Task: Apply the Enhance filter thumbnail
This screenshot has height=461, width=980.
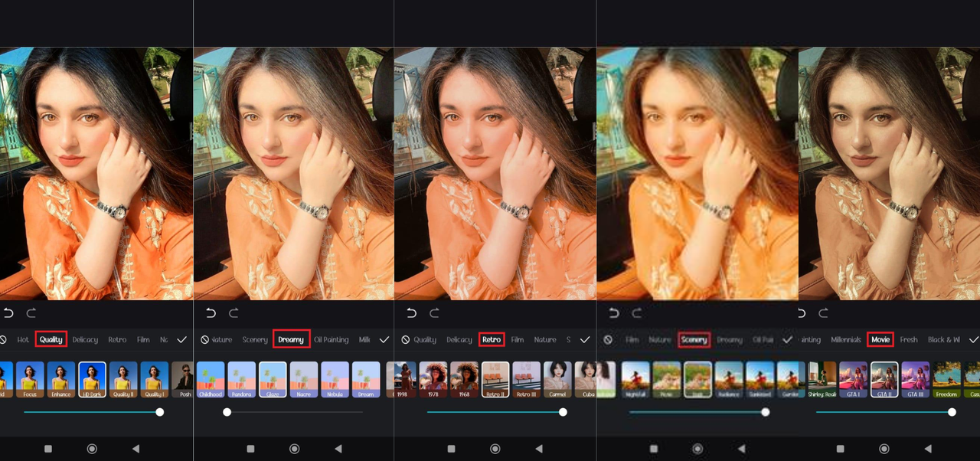Action: pyautogui.click(x=61, y=380)
